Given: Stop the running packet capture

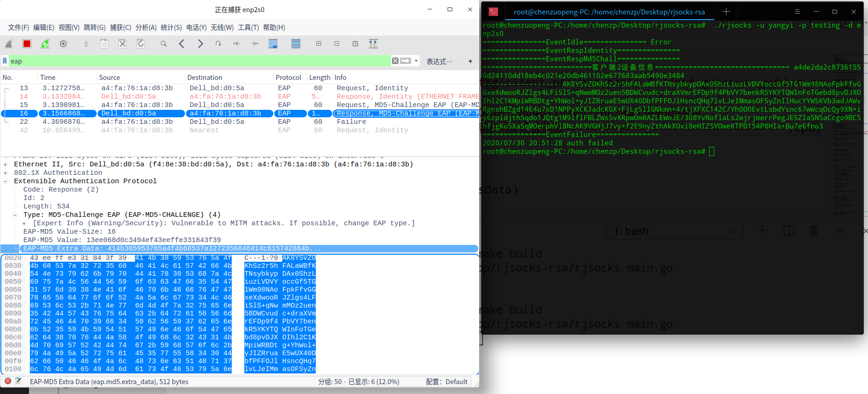Looking at the screenshot, I should [27, 44].
